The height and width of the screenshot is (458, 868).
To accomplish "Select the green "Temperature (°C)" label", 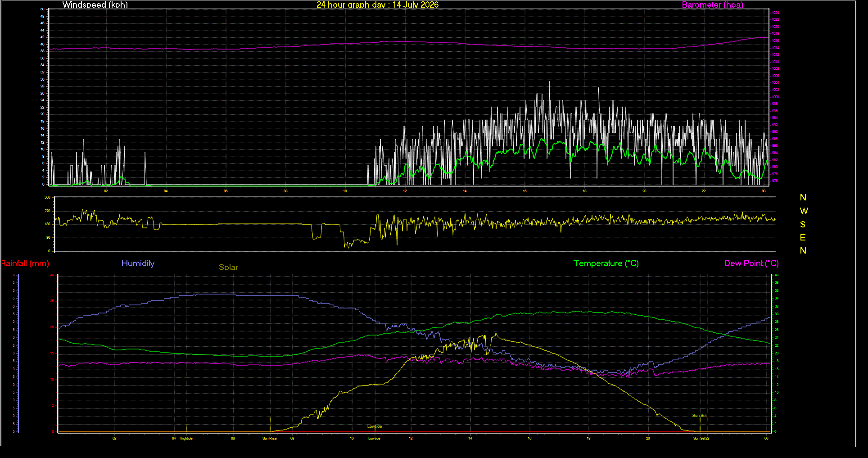I will (x=606, y=263).
